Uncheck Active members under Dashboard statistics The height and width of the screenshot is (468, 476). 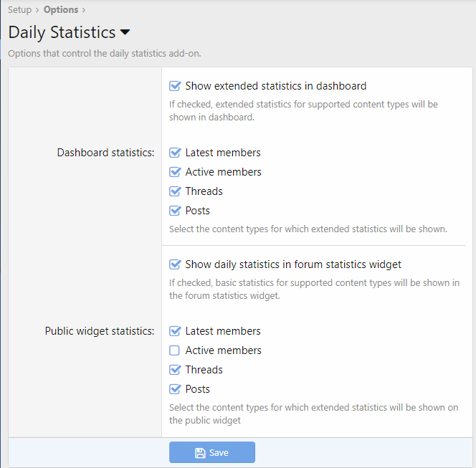(x=175, y=172)
